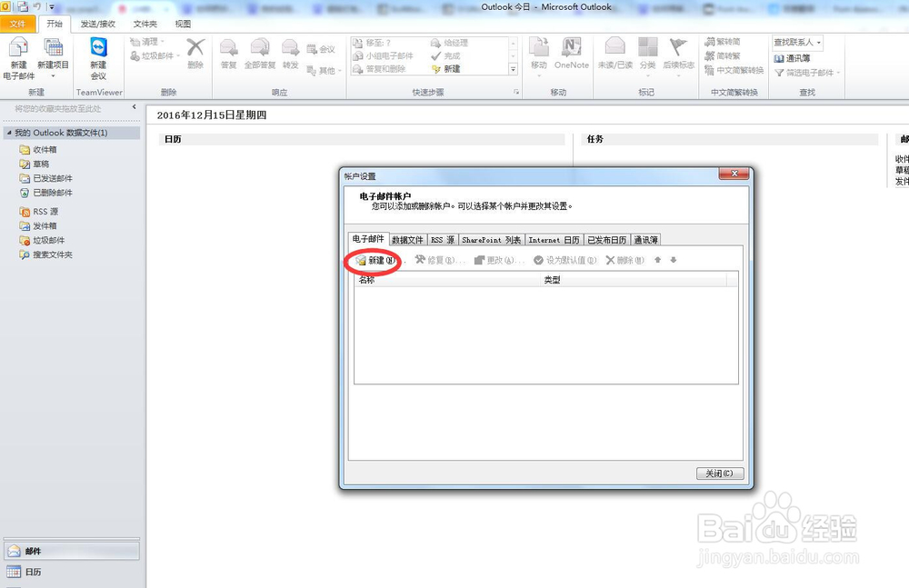Click the 筛选电子邮件 filter icon
This screenshot has width=909, height=588.
[x=780, y=73]
